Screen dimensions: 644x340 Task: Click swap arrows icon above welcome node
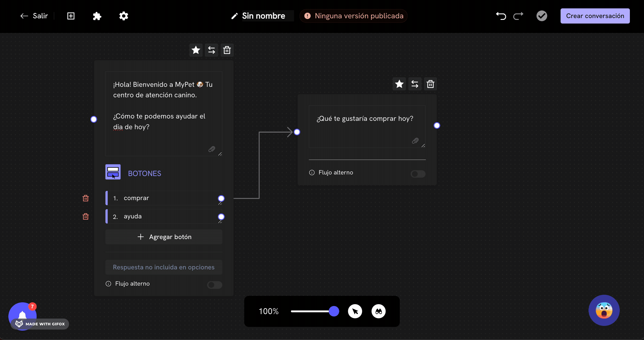point(211,50)
